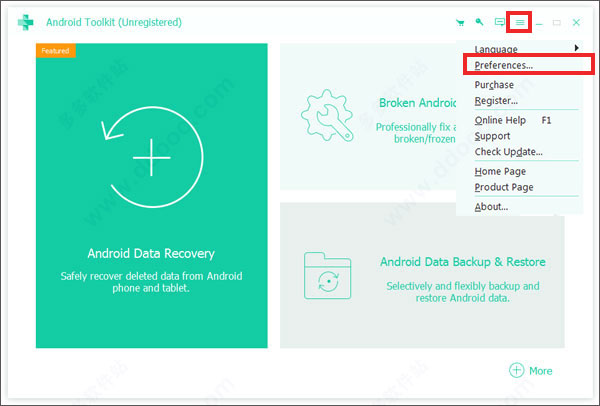Open Online Help from the menu
600x406 pixels.
(500, 120)
